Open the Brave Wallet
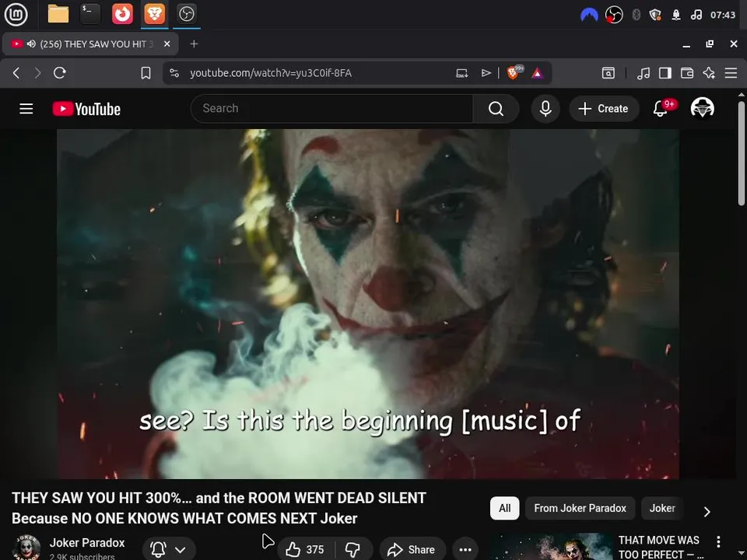The height and width of the screenshot is (560, 747). click(687, 73)
